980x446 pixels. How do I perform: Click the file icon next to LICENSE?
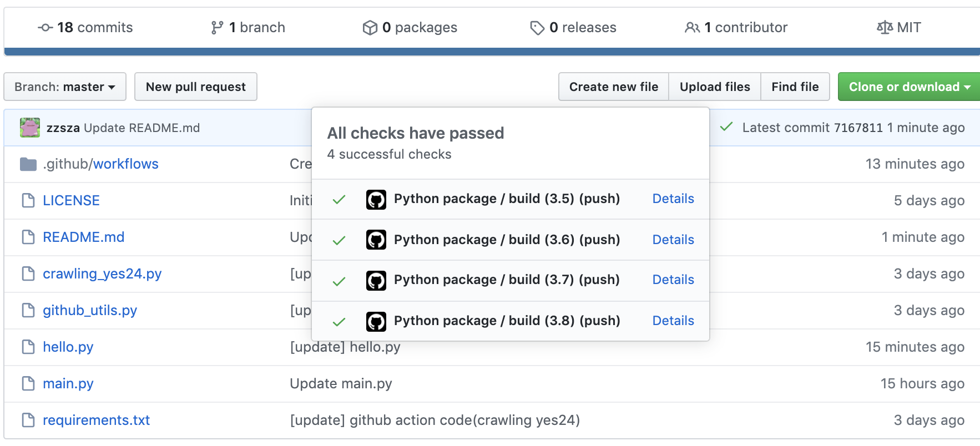coord(28,201)
